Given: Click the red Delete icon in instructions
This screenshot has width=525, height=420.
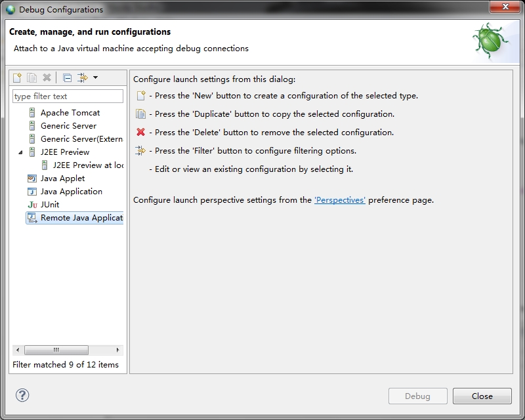Looking at the screenshot, I should [140, 132].
